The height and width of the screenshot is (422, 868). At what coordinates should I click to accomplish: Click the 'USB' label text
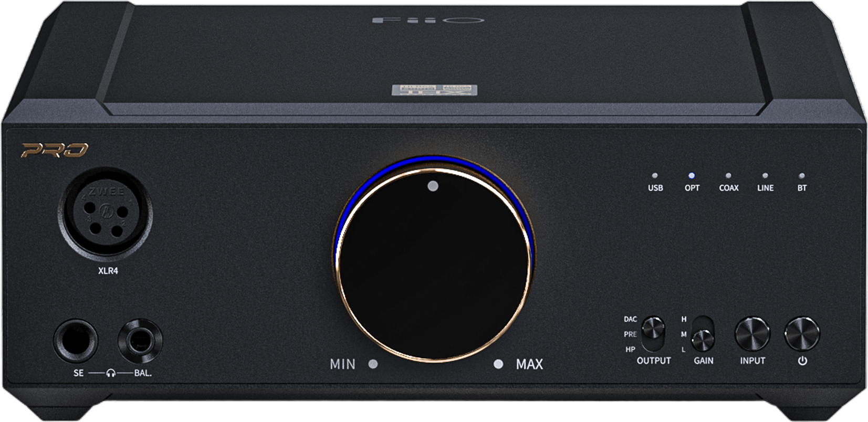coord(655,188)
